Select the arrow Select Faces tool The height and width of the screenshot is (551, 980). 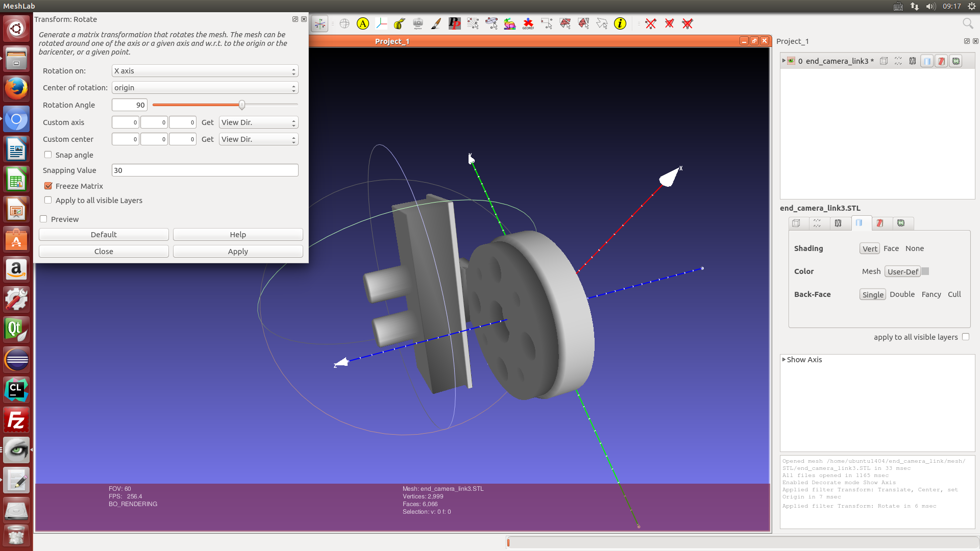pyautogui.click(x=602, y=23)
